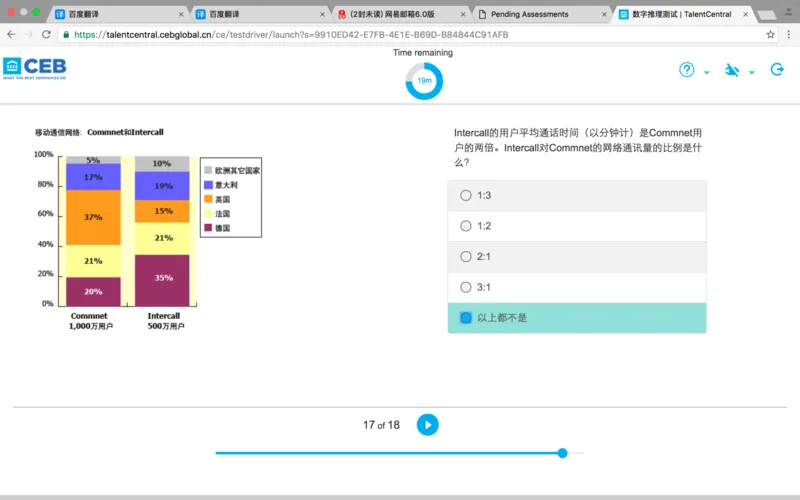Click the accessibility eye-slash icon
Image resolution: width=800 pixels, height=500 pixels.
tap(732, 70)
